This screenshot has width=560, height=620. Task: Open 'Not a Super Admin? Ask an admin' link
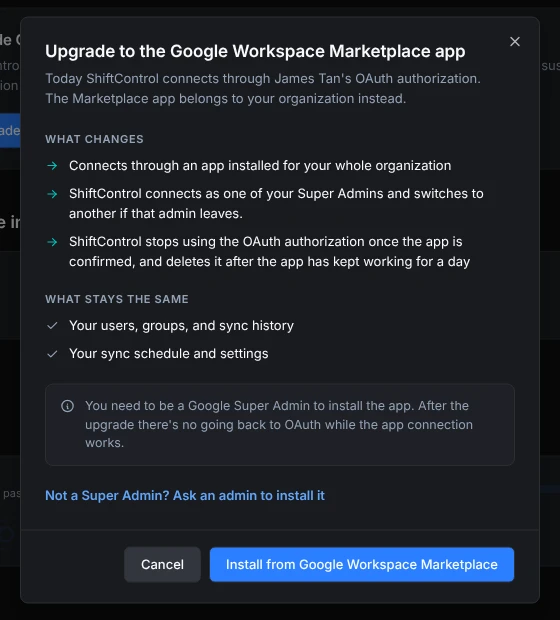tap(185, 495)
